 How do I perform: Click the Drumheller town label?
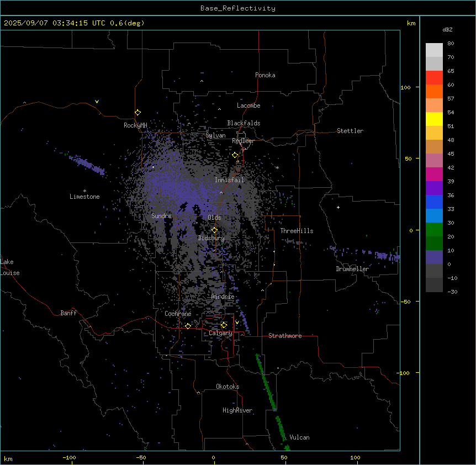click(x=352, y=269)
